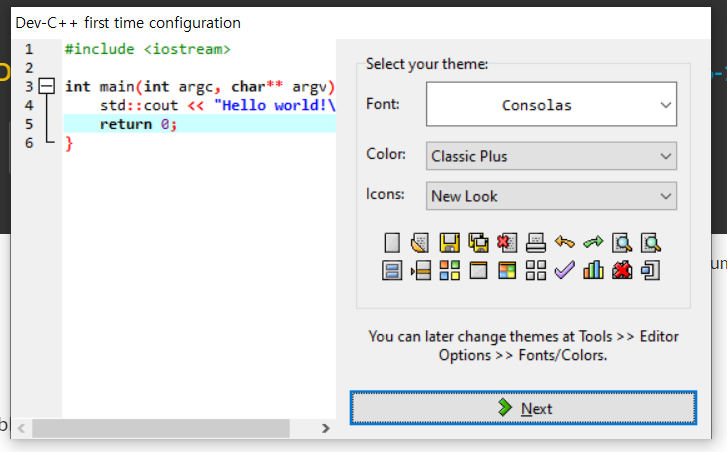Image resolution: width=727 pixels, height=452 pixels.
Task: Click the icon with large red X on dark box
Action: pos(622,270)
